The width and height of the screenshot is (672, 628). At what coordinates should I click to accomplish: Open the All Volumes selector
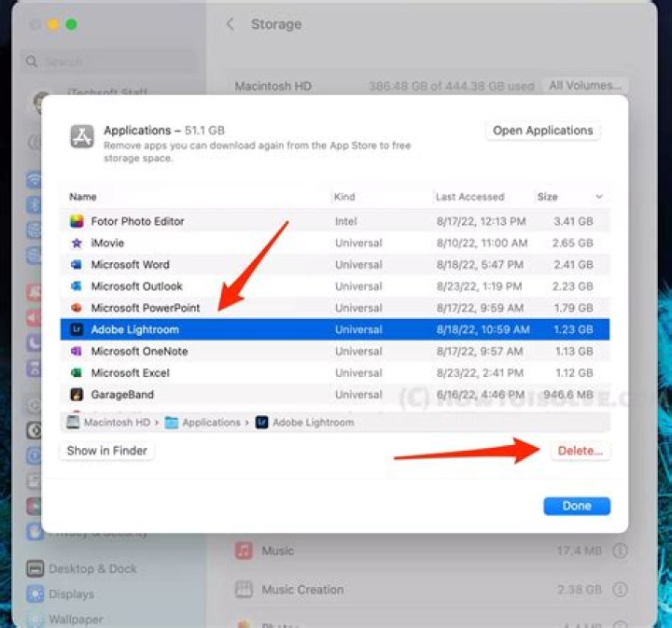pos(585,85)
